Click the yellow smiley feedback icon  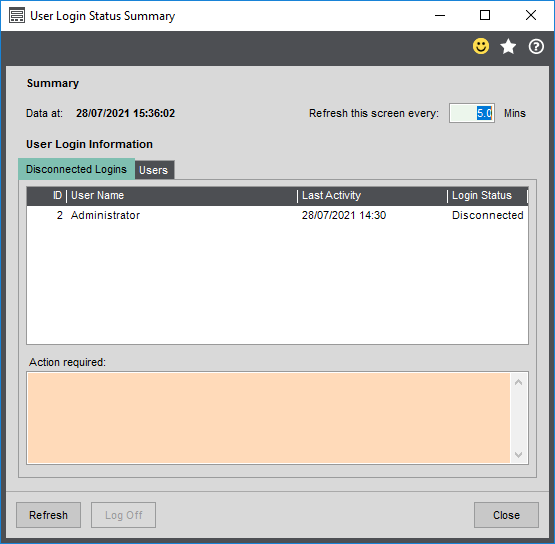[x=481, y=46]
